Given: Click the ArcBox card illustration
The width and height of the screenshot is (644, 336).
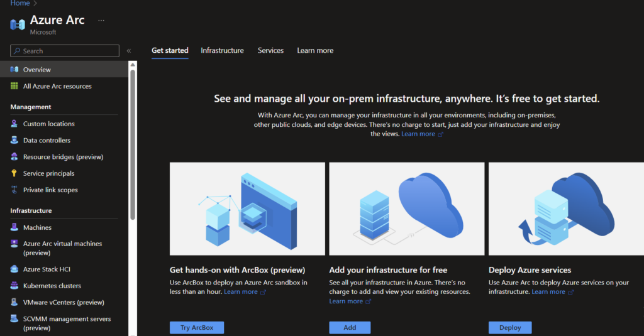Looking at the screenshot, I should pos(247,209).
